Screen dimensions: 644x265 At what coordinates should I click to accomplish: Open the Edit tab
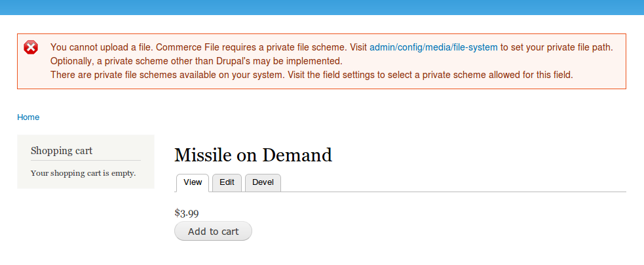click(x=227, y=182)
